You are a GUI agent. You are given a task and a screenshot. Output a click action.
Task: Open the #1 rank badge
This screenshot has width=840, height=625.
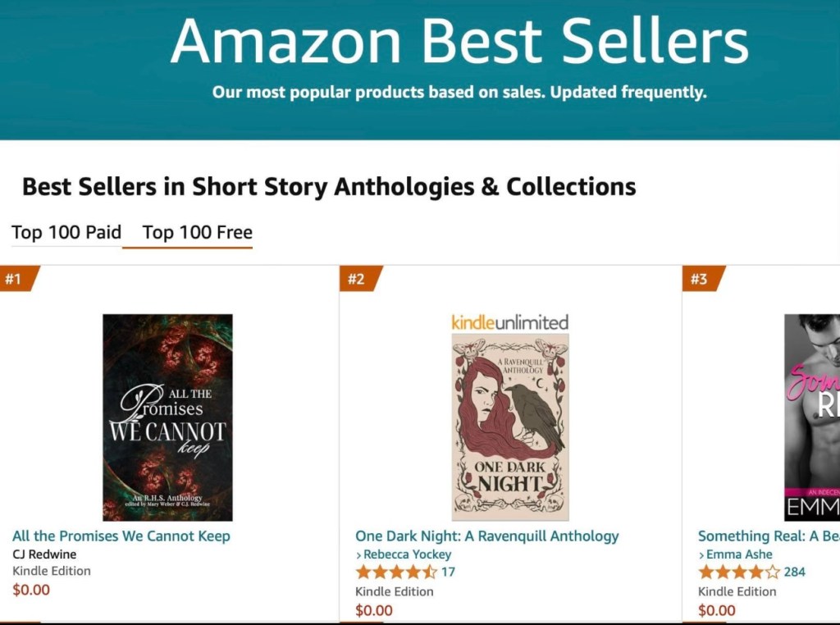(x=15, y=279)
